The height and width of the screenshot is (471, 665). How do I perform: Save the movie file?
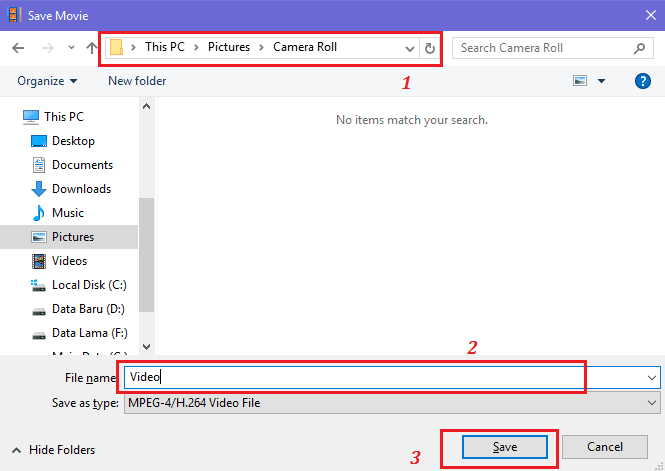[505, 447]
